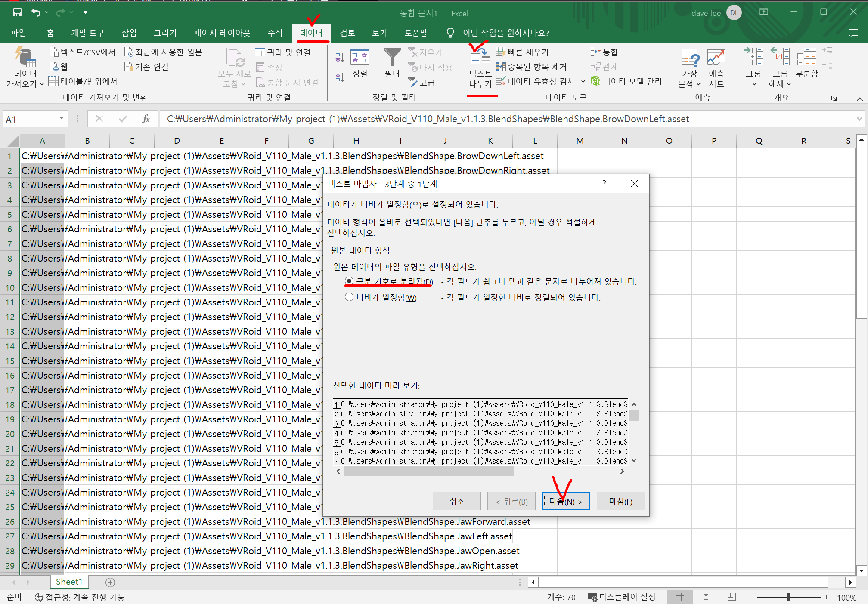Click the Sort (정렬) icon
Viewport: 868px width, 604px height.
[360, 58]
